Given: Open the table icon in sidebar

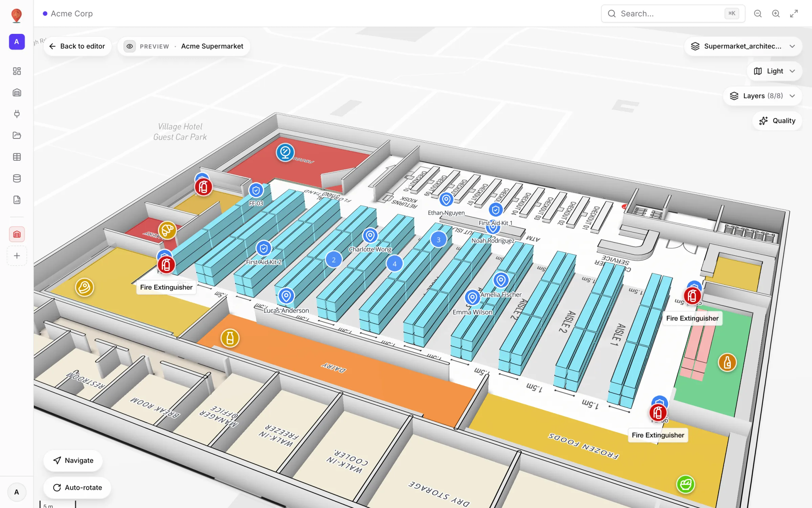Looking at the screenshot, I should [17, 157].
